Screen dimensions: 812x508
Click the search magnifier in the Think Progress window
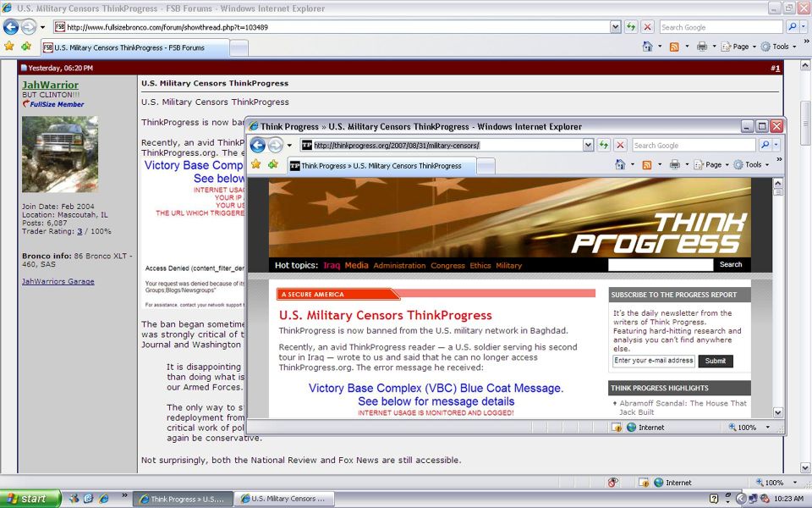click(x=765, y=145)
